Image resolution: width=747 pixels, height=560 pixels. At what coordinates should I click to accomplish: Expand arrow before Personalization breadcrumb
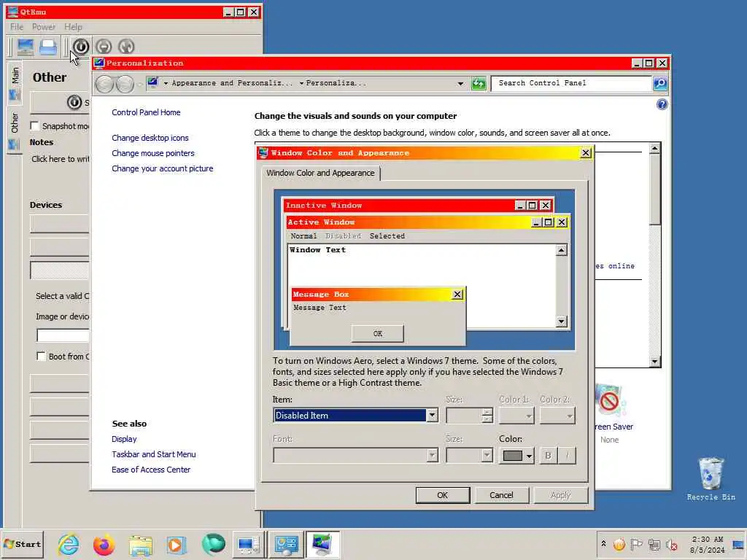click(x=301, y=83)
